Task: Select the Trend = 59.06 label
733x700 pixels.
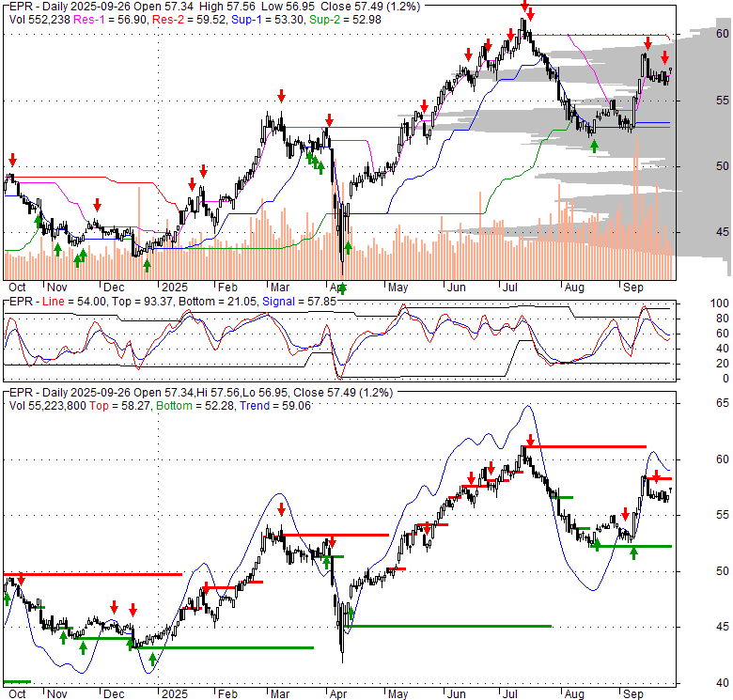Action: (x=275, y=406)
